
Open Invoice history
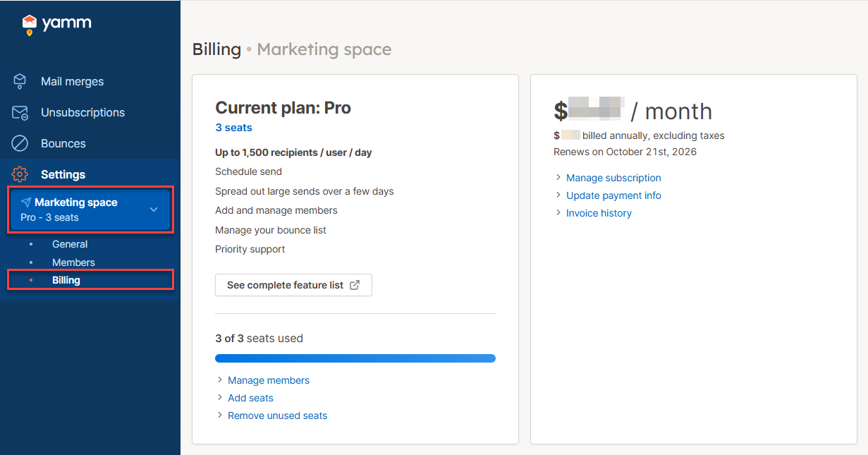coord(599,212)
